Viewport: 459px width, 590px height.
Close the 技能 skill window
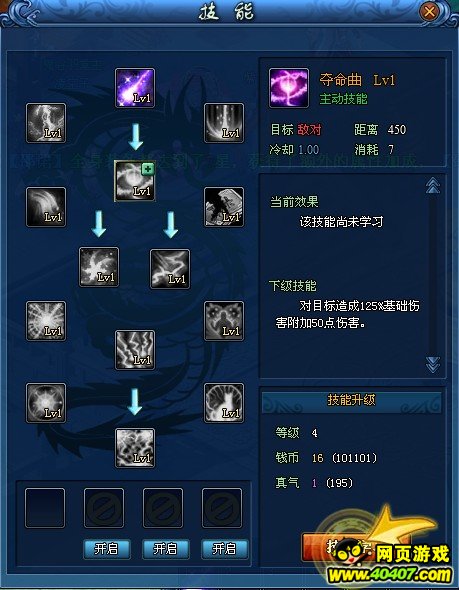click(429, 12)
